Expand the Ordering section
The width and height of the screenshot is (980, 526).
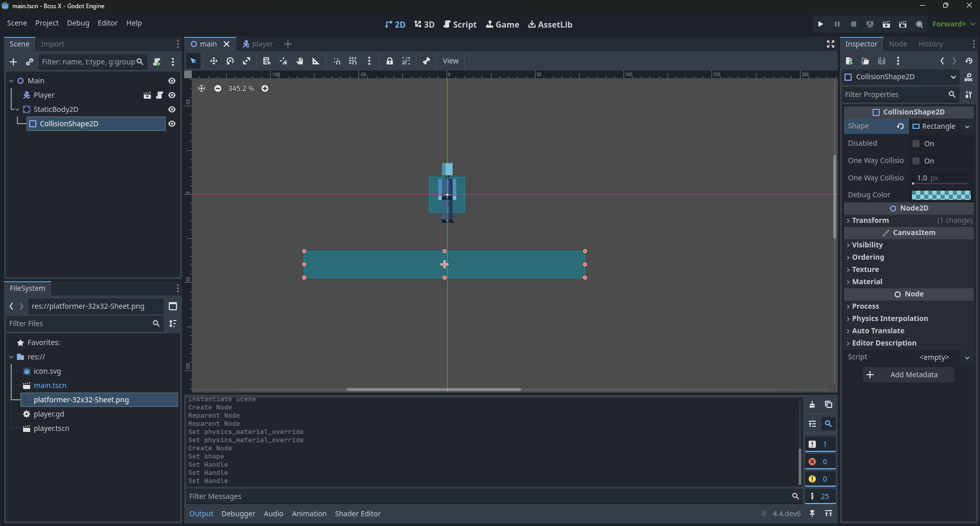[909, 257]
